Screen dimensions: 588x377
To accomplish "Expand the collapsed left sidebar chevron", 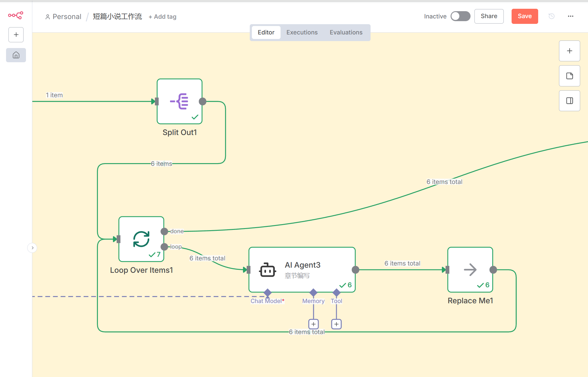I will [32, 248].
